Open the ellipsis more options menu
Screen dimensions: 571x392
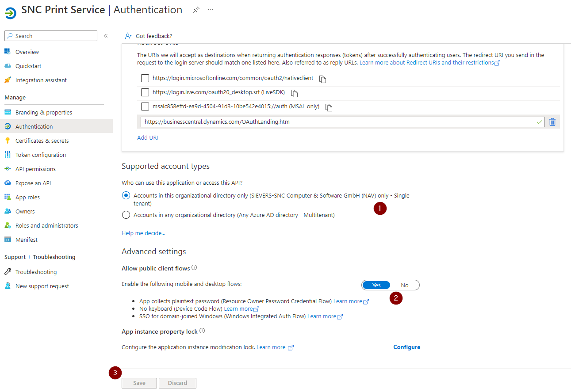211,10
